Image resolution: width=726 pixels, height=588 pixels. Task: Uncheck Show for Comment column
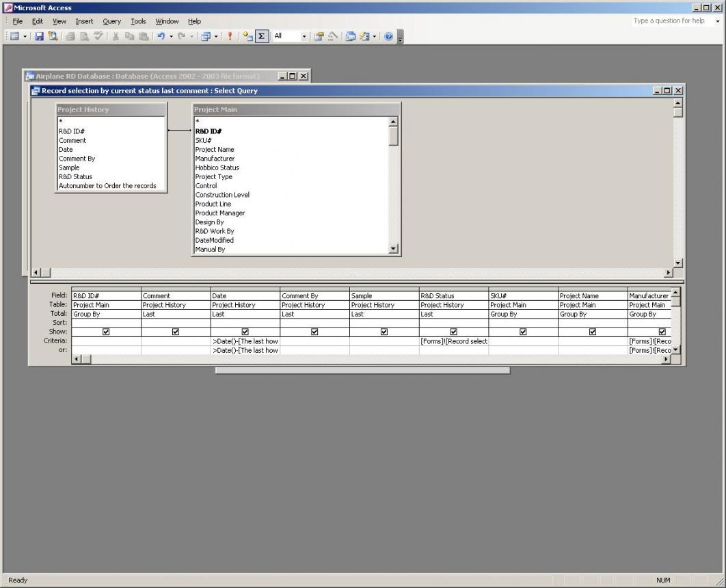point(176,332)
